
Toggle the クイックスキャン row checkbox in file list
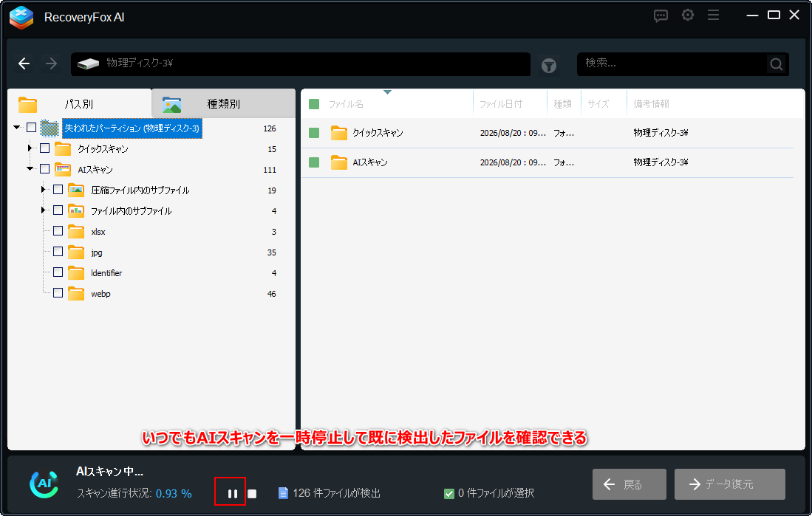[314, 133]
